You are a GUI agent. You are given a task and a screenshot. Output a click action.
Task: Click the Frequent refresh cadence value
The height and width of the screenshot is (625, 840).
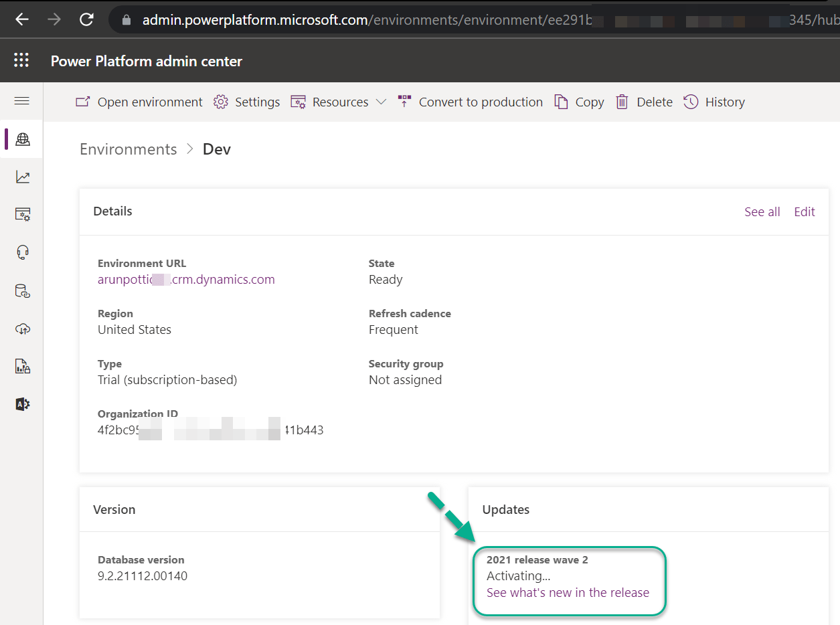point(394,330)
